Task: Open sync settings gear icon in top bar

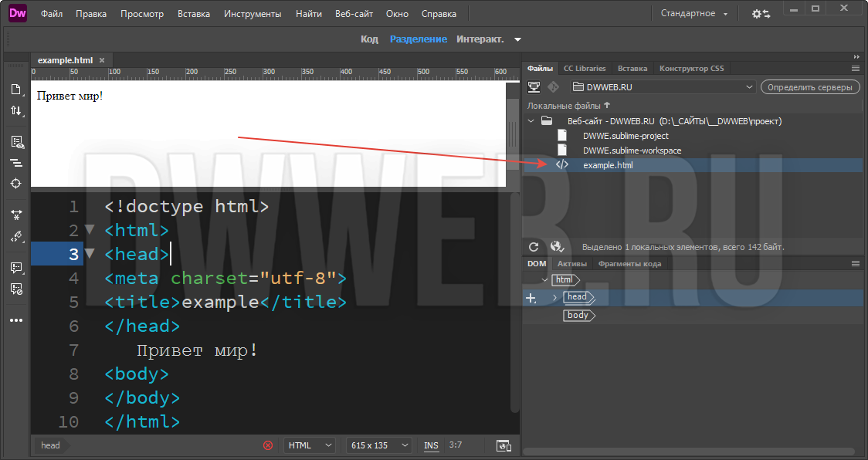Action: click(x=761, y=14)
